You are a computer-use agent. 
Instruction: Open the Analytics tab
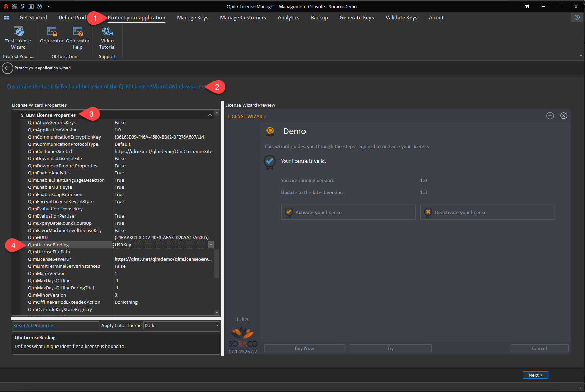[288, 18]
